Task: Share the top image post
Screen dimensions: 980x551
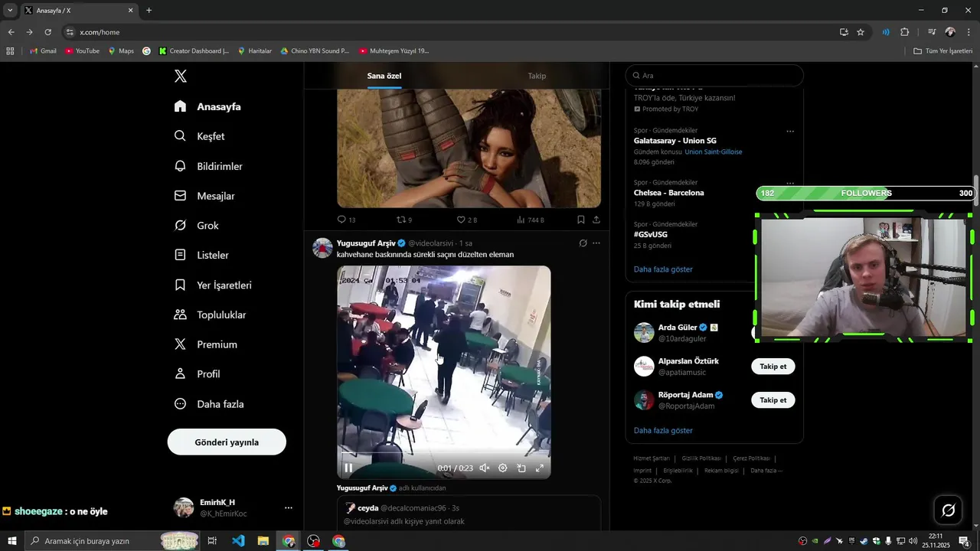Action: (596, 220)
